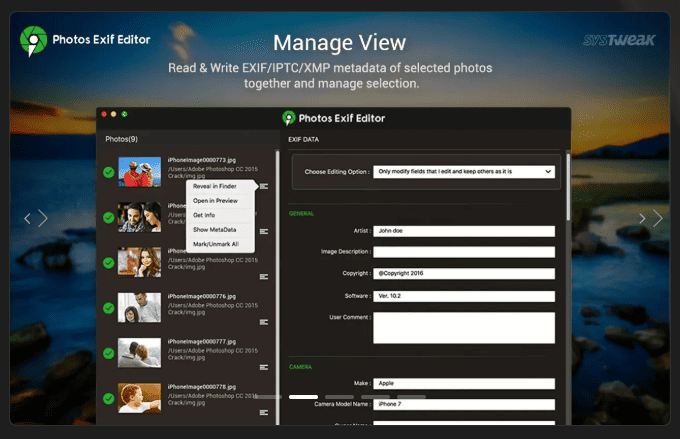Screen dimensions: 680x439
Task: Go to next slide with right arrows
Action: coord(651,218)
